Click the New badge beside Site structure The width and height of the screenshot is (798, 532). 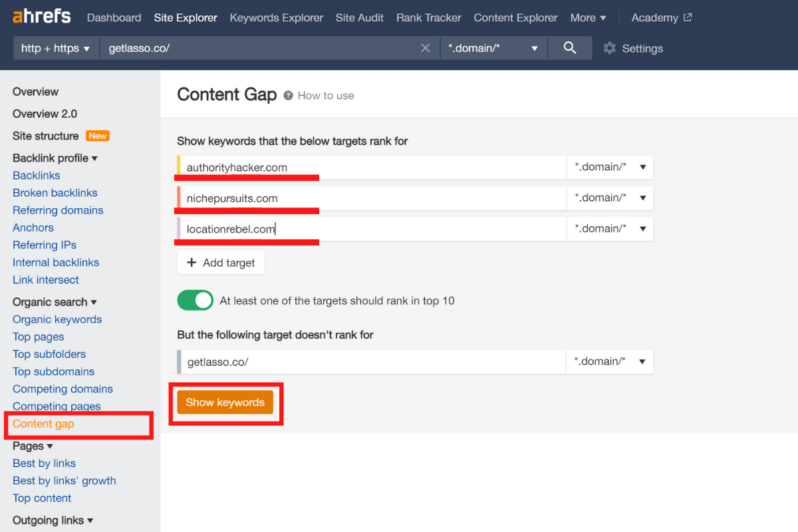click(x=97, y=136)
